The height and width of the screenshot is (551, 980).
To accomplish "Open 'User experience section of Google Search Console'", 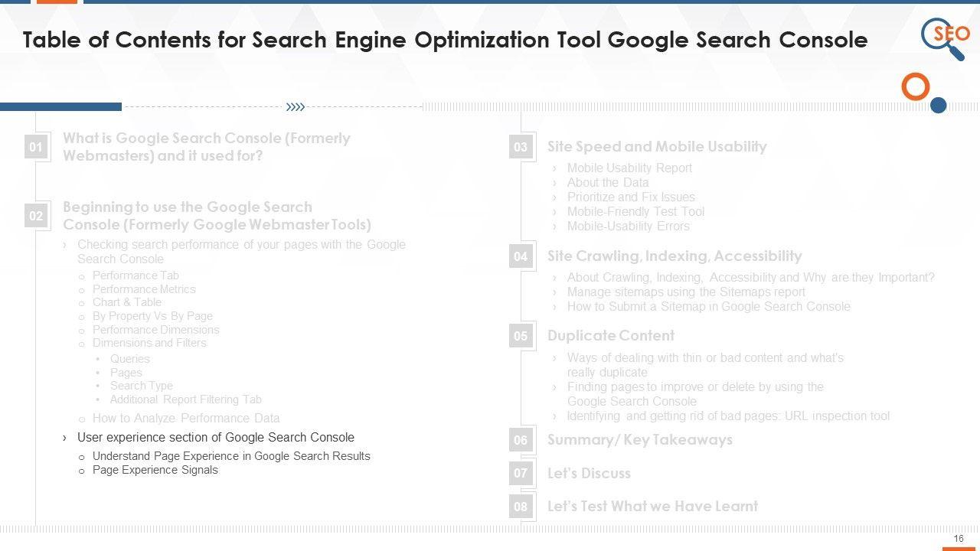I will (215, 438).
